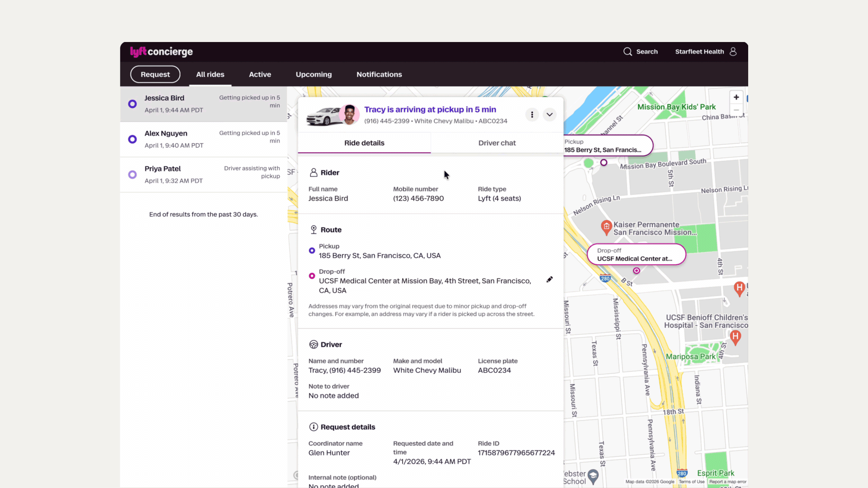Viewport: 868px width, 488px height.
Task: Zoom in the map with the plus button
Action: (x=736, y=97)
